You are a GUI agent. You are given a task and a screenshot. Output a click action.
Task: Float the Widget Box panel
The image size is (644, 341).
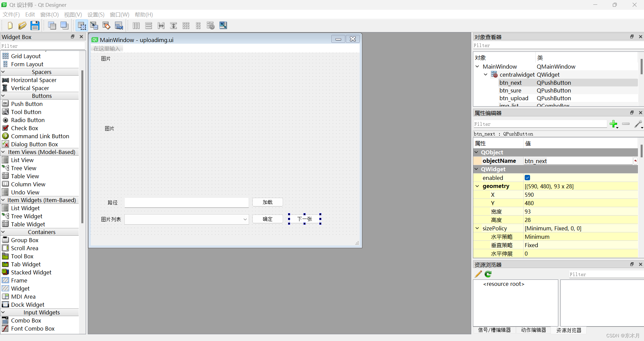pos(73,37)
